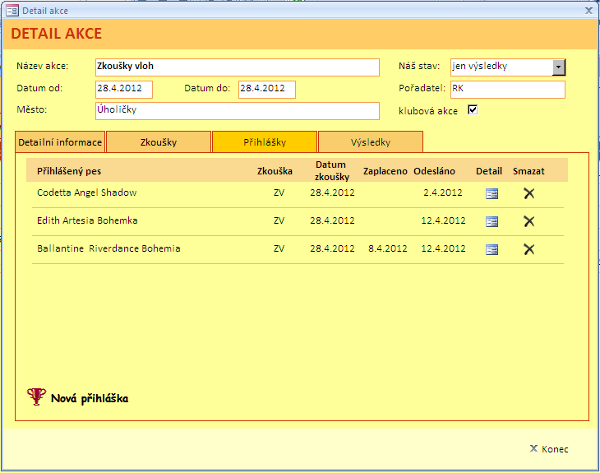600x473 pixels.
Task: Click Odesláno date 12.4.2012 for Edith
Action: (x=443, y=220)
